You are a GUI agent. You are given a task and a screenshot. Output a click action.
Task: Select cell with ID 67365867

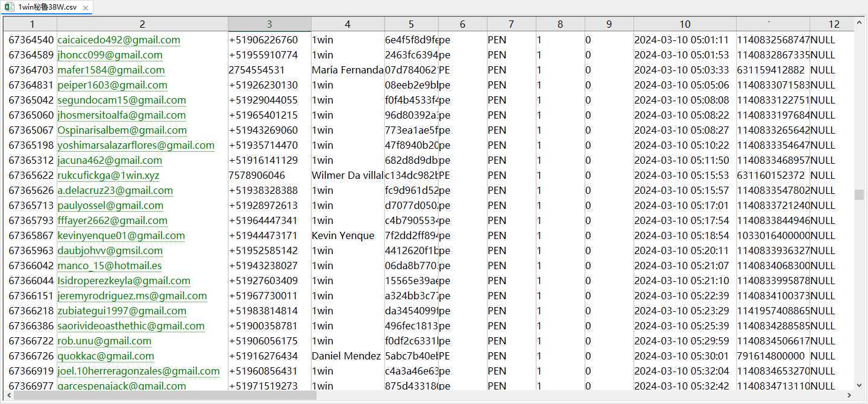[x=31, y=235]
